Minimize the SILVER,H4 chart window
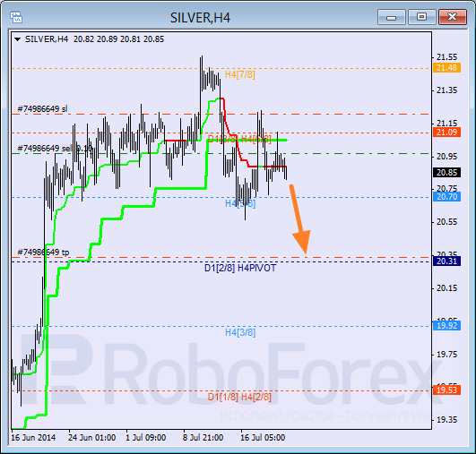 [392, 17]
